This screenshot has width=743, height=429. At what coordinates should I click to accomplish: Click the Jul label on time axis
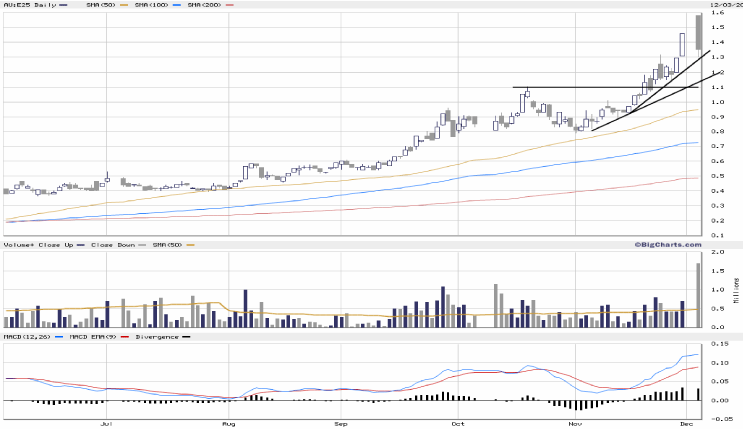pos(106,424)
